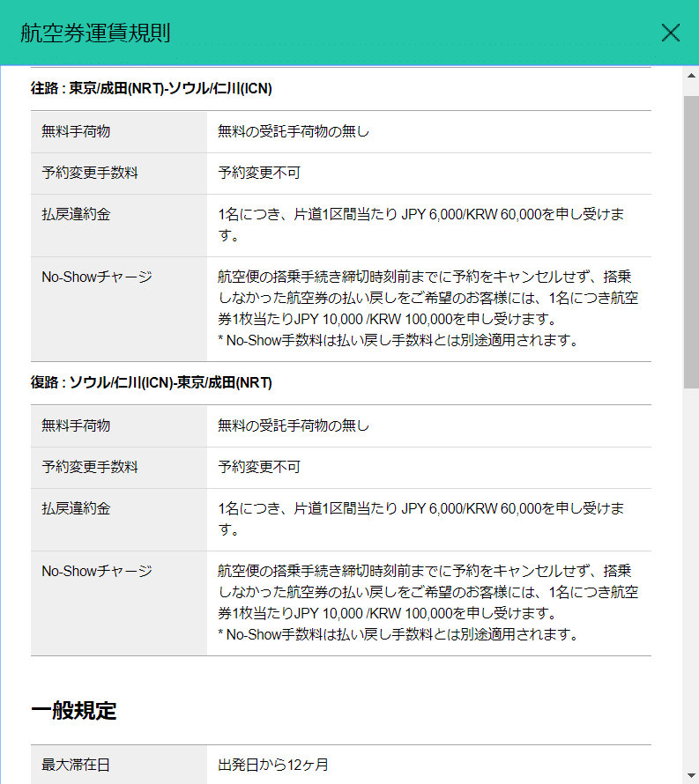Click No-Showチャージ label in the 復路 table
The image size is (699, 784).
97,571
